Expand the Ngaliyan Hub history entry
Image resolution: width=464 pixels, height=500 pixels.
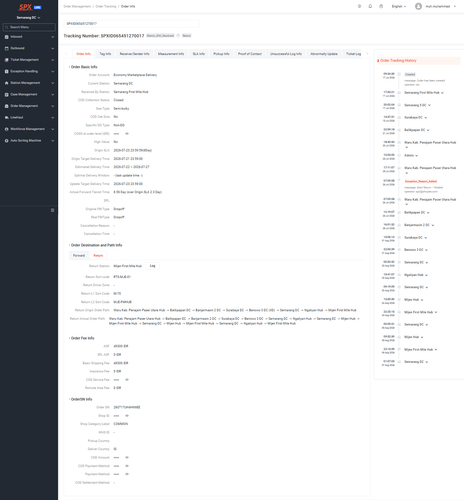click(x=426, y=275)
